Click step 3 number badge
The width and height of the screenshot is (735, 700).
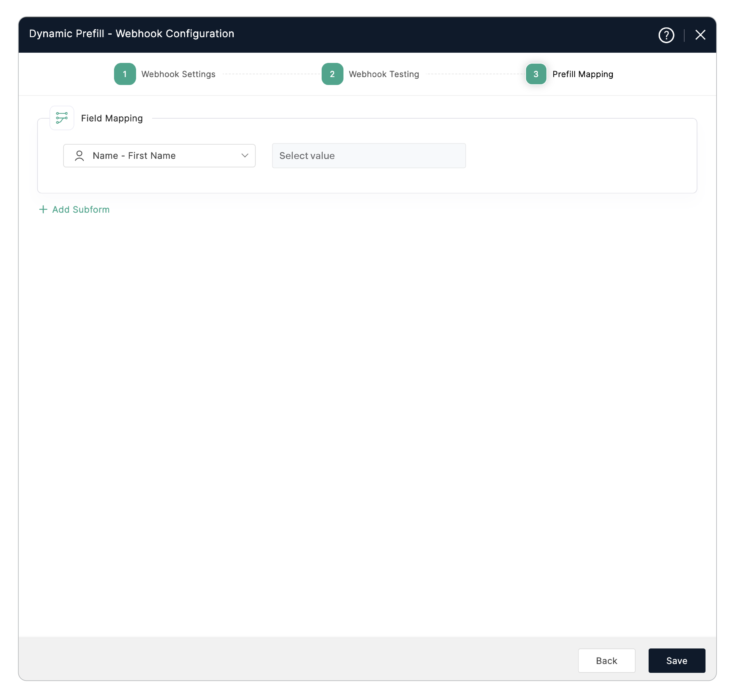coord(536,74)
